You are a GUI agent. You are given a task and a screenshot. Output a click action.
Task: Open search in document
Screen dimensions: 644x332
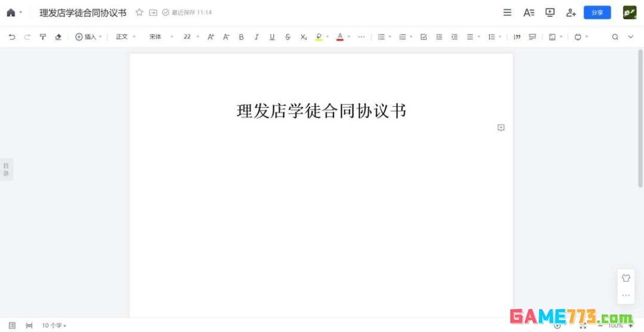pos(615,37)
